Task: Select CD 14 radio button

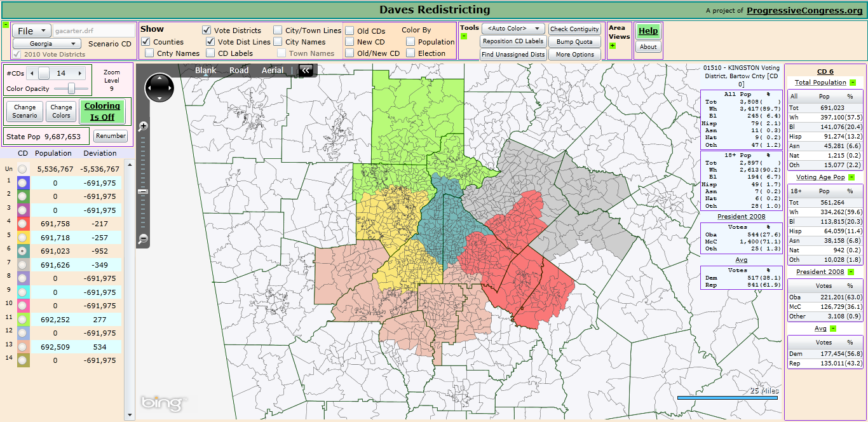Action: (23, 360)
